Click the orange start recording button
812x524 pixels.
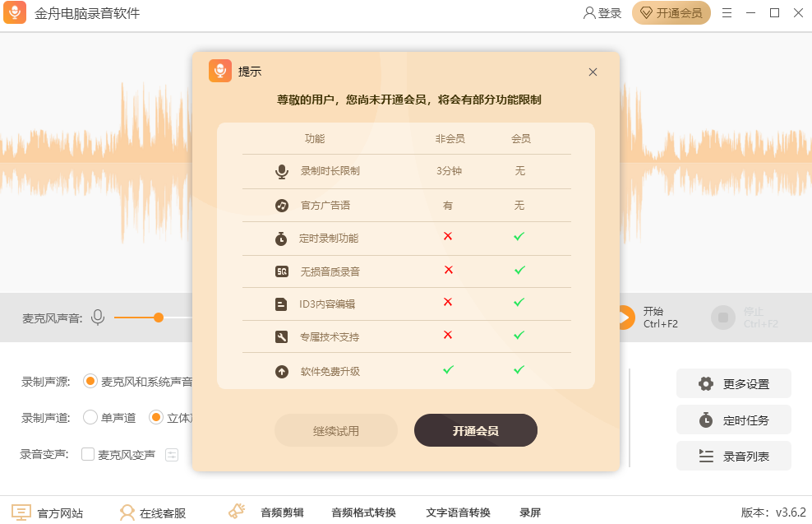click(x=624, y=318)
